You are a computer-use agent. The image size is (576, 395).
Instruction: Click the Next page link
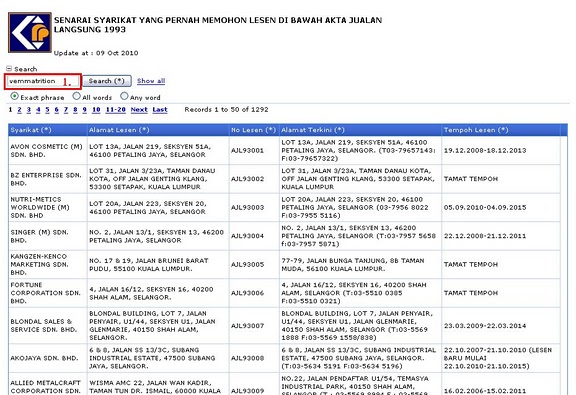(x=139, y=109)
